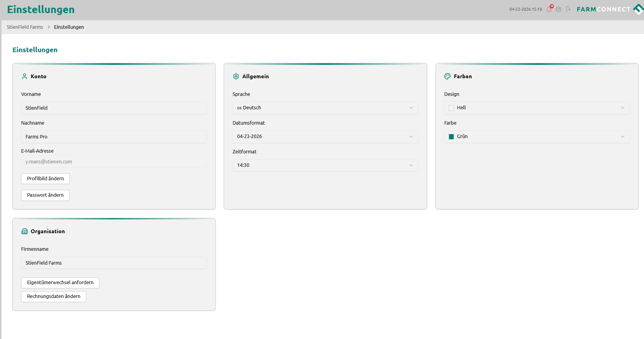Click Eigentümerwechsel anfordern button
This screenshot has height=339, width=644.
coord(60,283)
